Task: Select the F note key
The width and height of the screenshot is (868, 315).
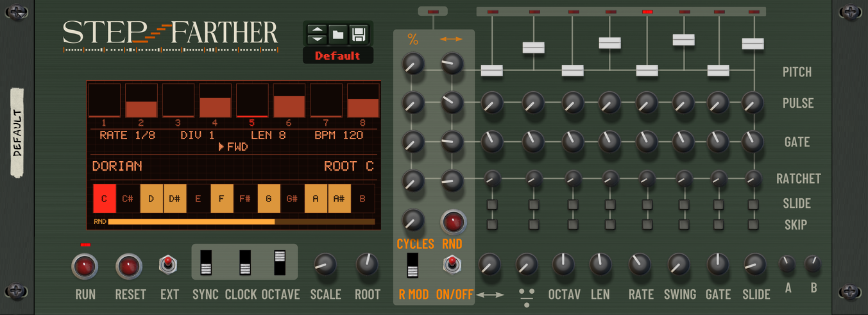Action: pyautogui.click(x=221, y=198)
